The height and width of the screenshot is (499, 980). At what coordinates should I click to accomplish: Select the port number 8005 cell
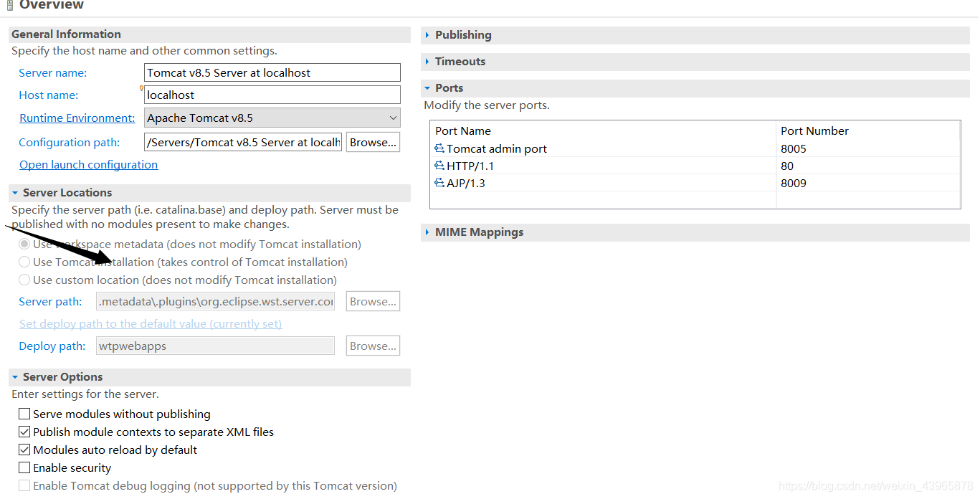coord(794,148)
